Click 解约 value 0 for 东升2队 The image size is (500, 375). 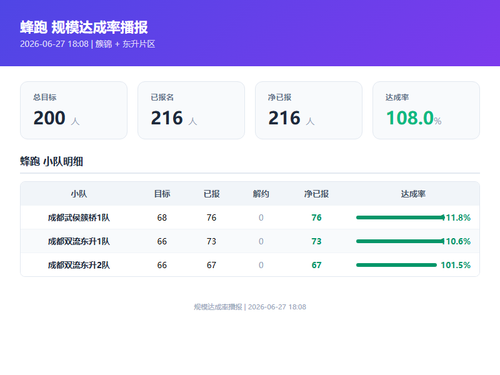[x=261, y=265]
